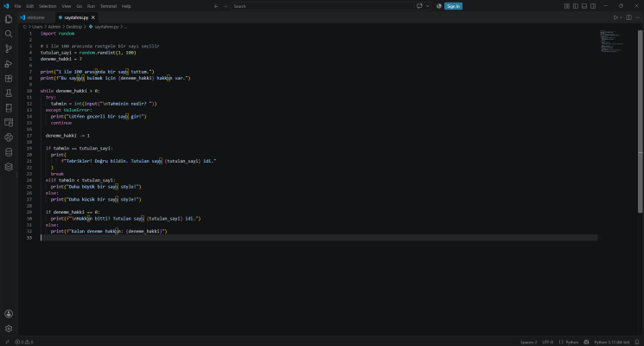Open the Copilot chat dropdown chevron
The height and width of the screenshot is (346, 644).
(428, 6)
